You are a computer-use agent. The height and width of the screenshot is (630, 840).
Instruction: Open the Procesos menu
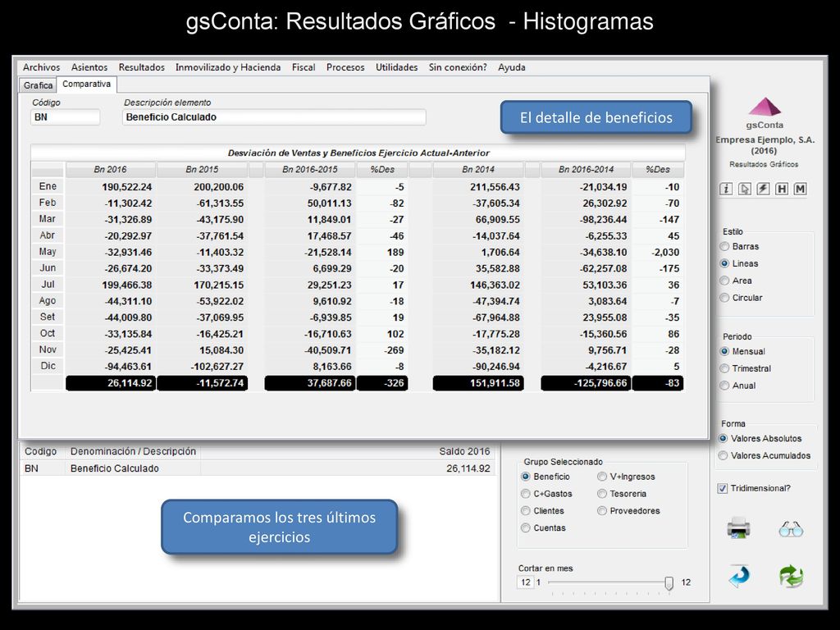click(345, 67)
